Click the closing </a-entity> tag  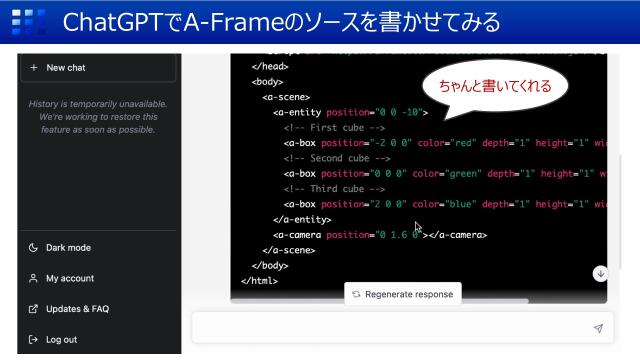pos(302,220)
